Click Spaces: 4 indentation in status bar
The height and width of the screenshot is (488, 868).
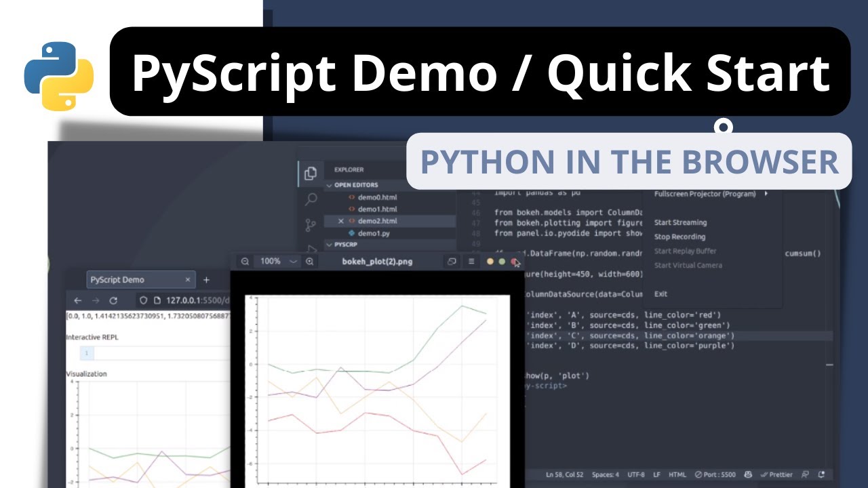(x=604, y=474)
